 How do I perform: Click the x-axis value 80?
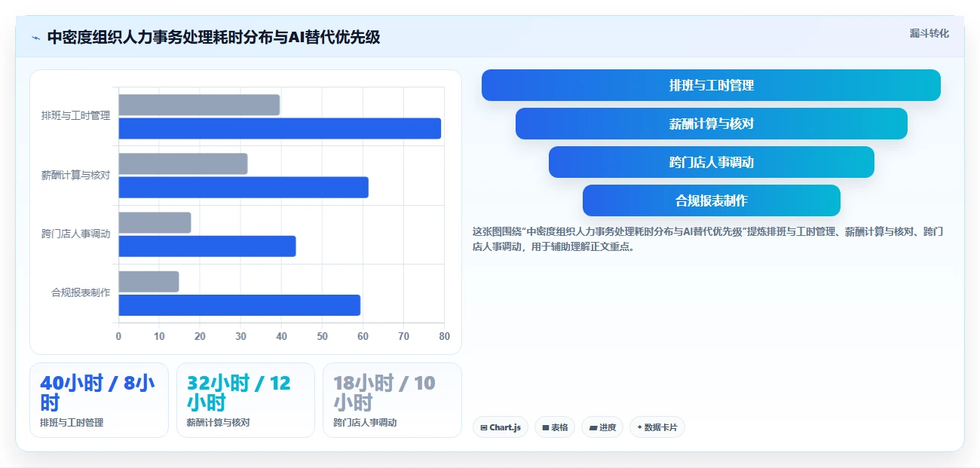[x=444, y=336]
